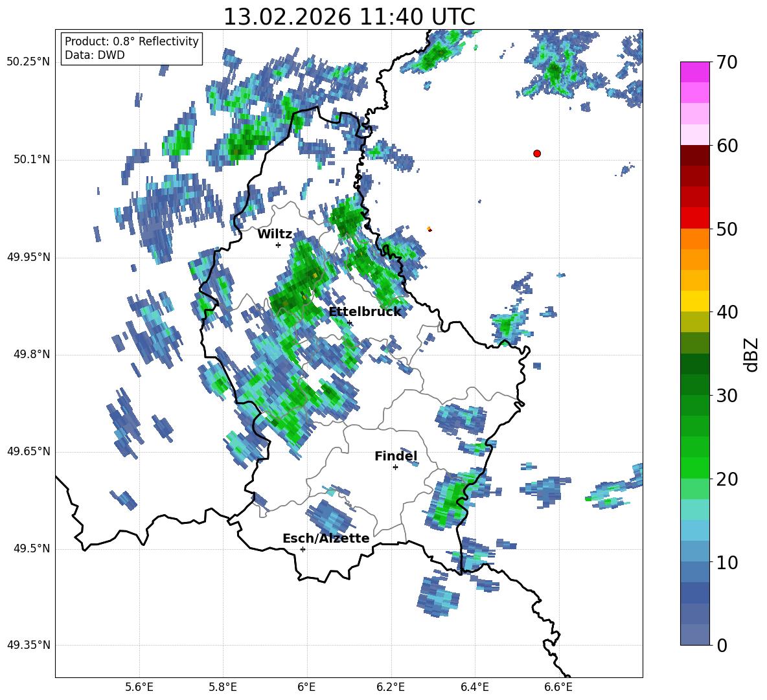Click the title 13.02.2026 11:40 UTC

point(349,17)
